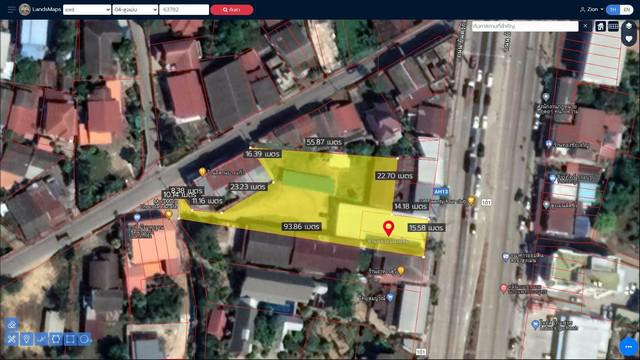Image resolution: width=640 pixels, height=360 pixels.
Task: Select the line distance measuring tool
Action: click(x=41, y=339)
